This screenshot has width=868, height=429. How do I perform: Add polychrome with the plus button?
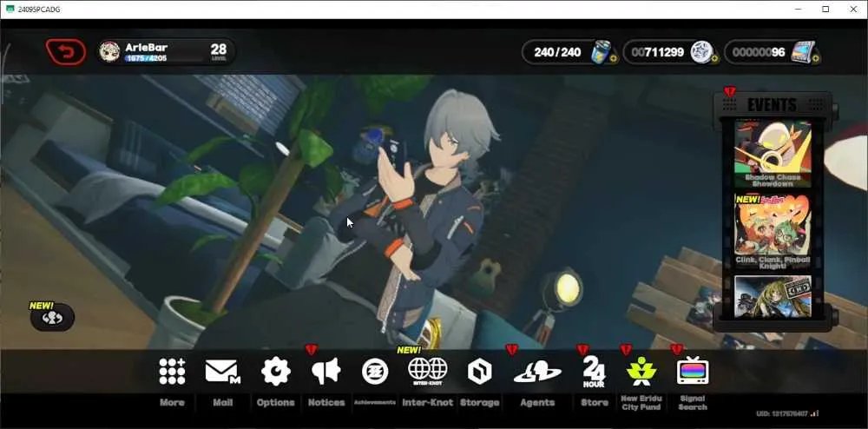pos(815,59)
